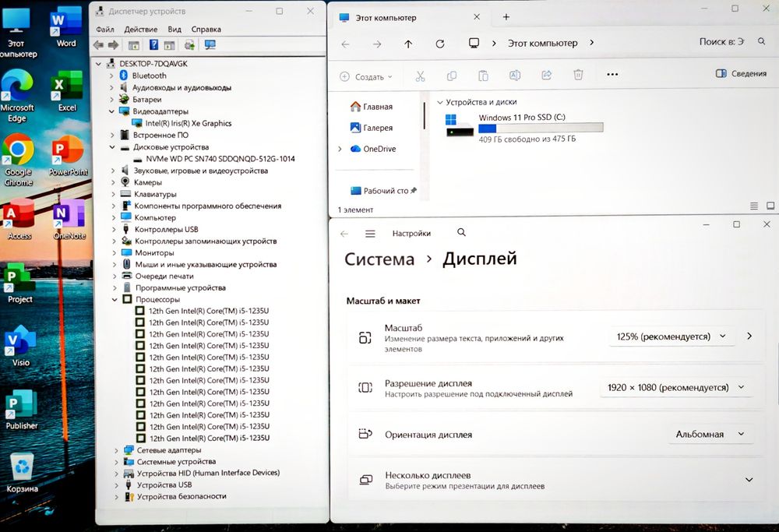Open Project desktop shortcut
Viewport: 779px width, 532px height.
tap(19, 284)
